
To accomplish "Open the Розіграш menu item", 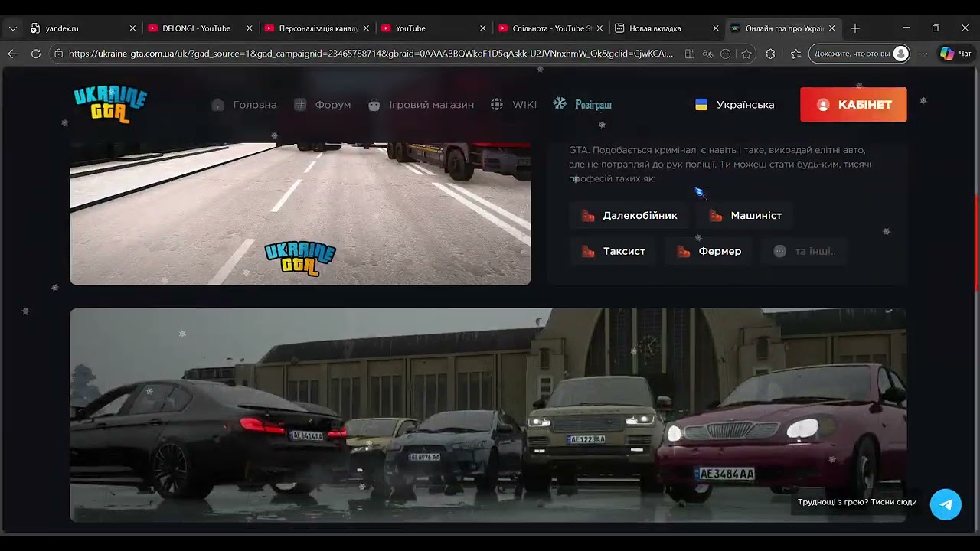I will pyautogui.click(x=583, y=105).
